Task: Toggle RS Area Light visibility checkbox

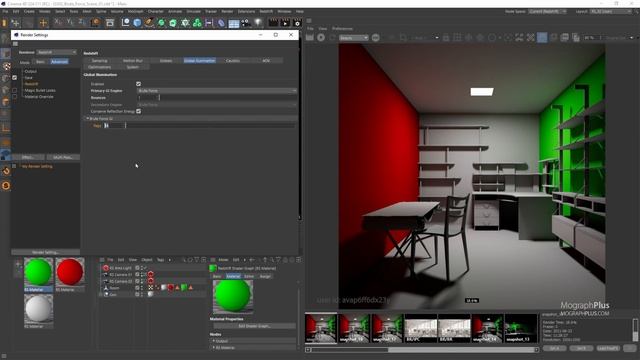Action: click(x=137, y=268)
